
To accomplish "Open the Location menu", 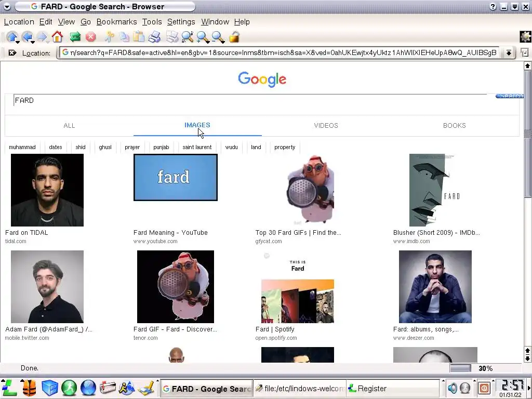I will coord(19,22).
